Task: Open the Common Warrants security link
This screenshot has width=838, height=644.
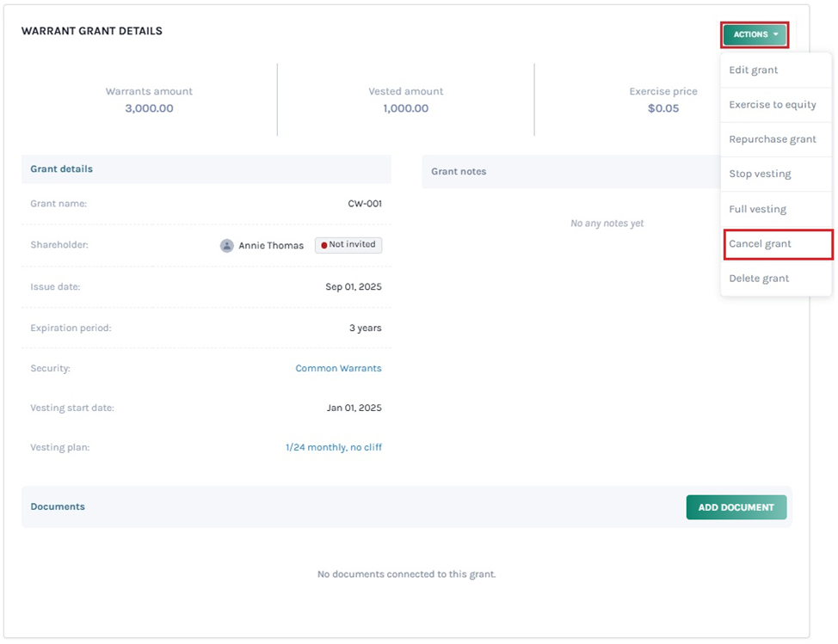Action: (338, 368)
